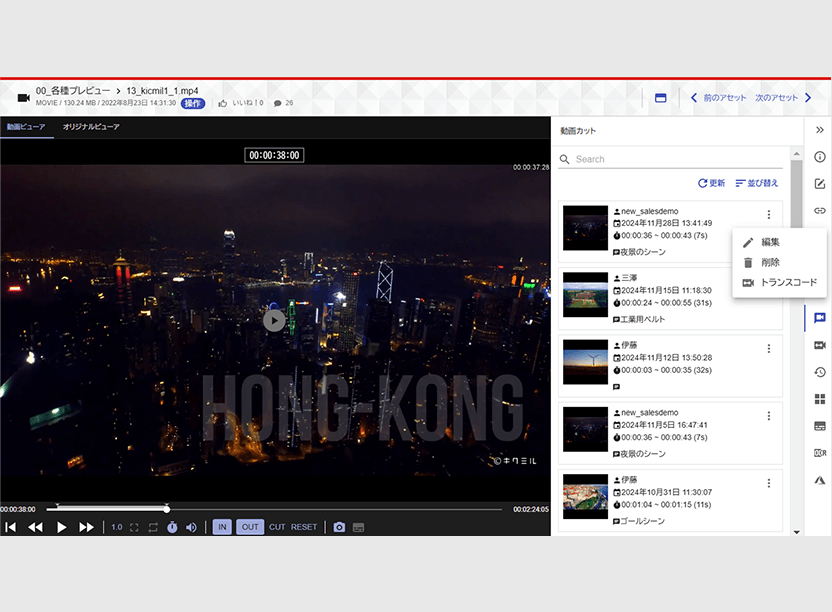Rewind the video playback
This screenshot has width=832, height=612.
click(x=35, y=527)
